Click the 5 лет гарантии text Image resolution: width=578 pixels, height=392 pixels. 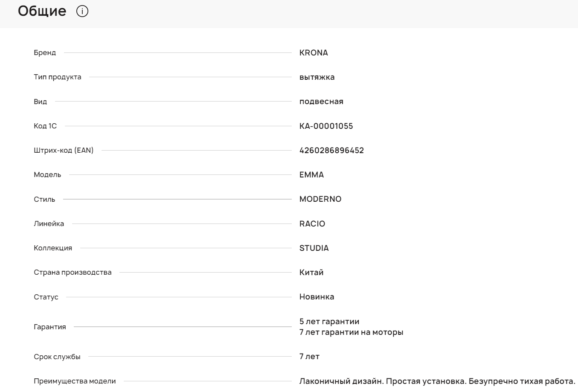[x=329, y=322]
